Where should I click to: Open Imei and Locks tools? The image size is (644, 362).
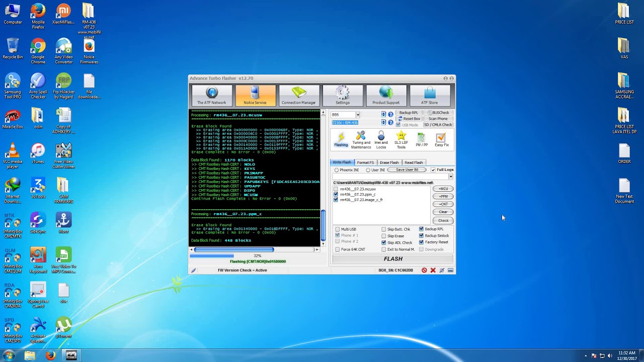[x=381, y=140]
